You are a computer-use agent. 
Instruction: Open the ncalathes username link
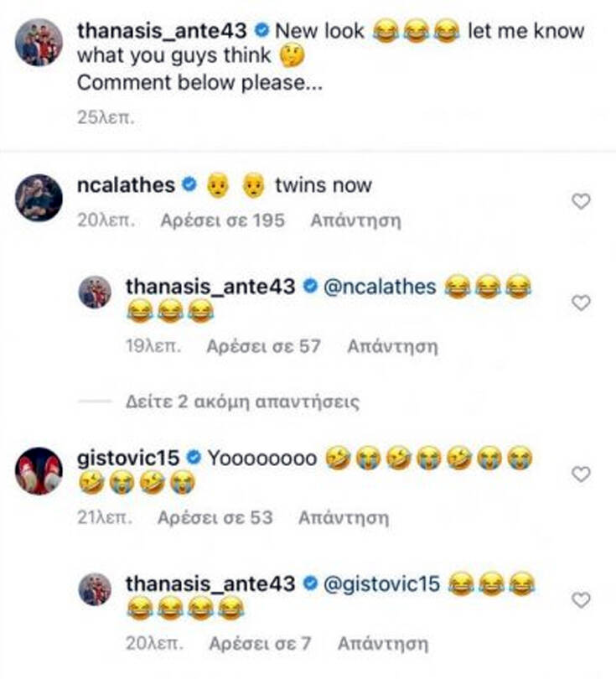pyautogui.click(x=125, y=184)
